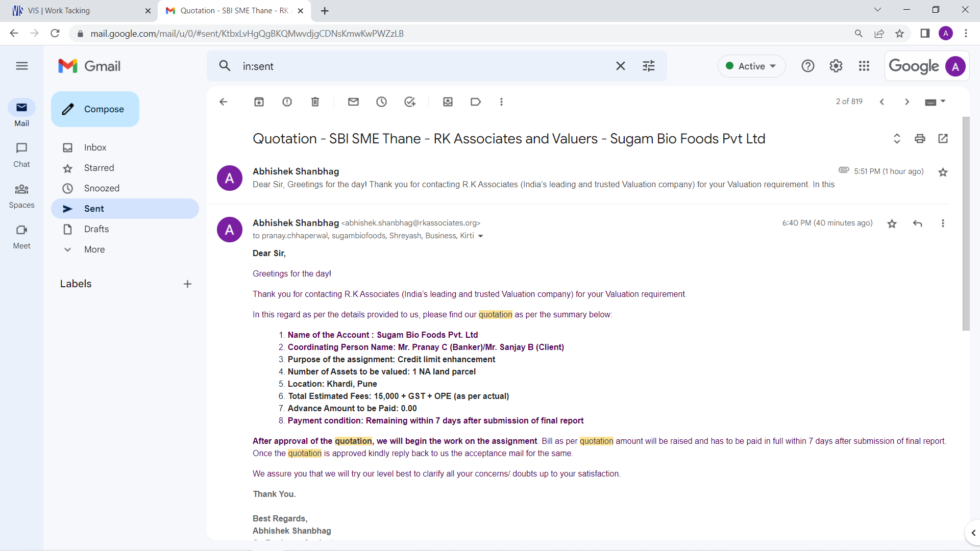The height and width of the screenshot is (551, 980).
Task: Open a new browser tab
Action: point(325,11)
